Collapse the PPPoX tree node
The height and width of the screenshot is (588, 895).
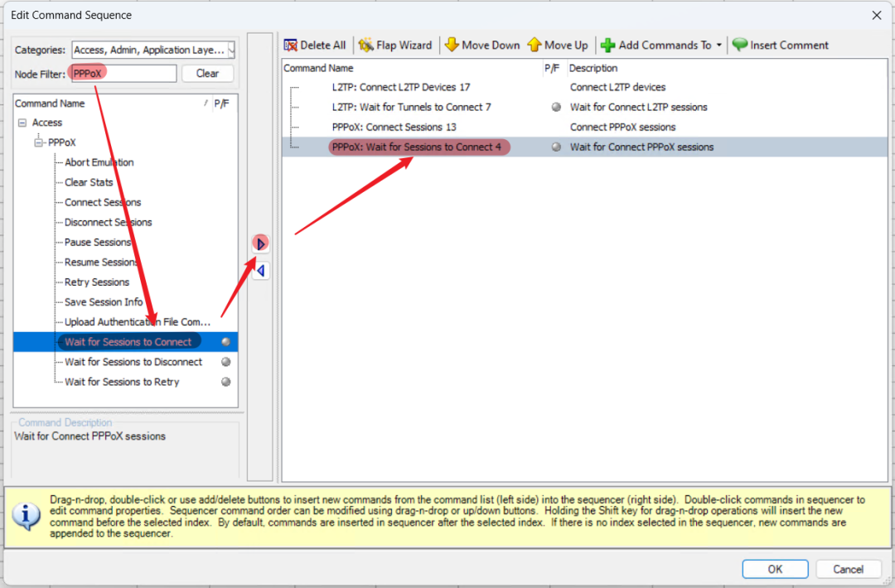[x=38, y=142]
